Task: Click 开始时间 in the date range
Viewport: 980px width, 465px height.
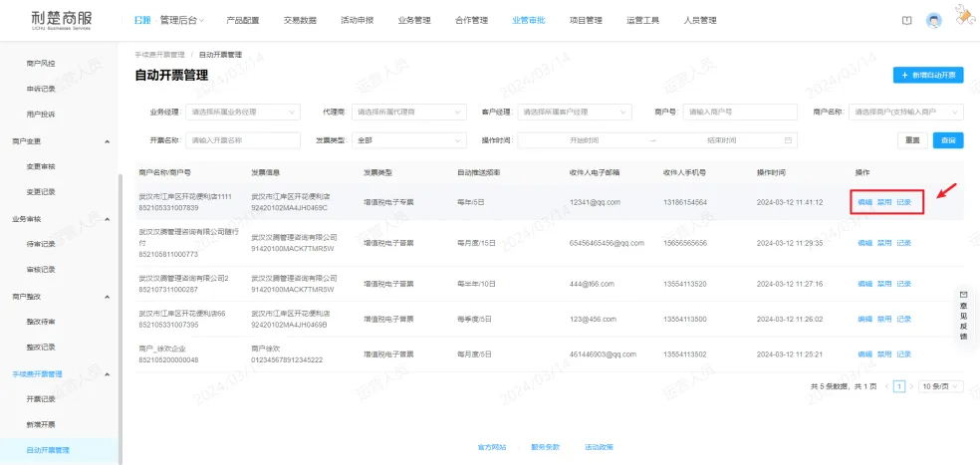Action: pyautogui.click(x=584, y=140)
